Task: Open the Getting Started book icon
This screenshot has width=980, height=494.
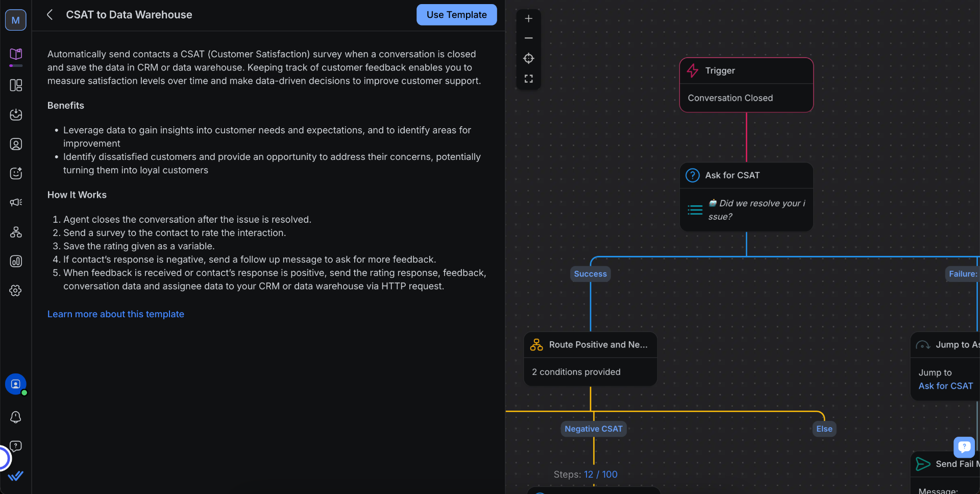Action: 16,54
